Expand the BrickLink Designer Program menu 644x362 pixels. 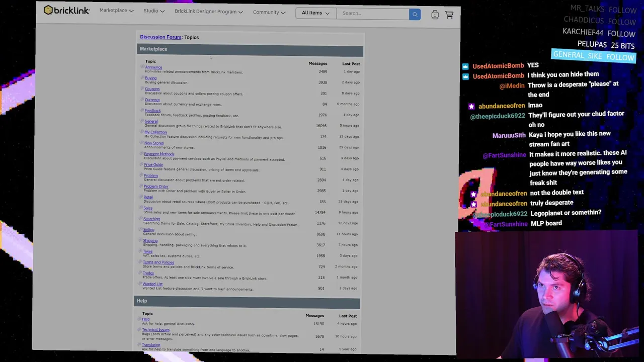click(209, 12)
